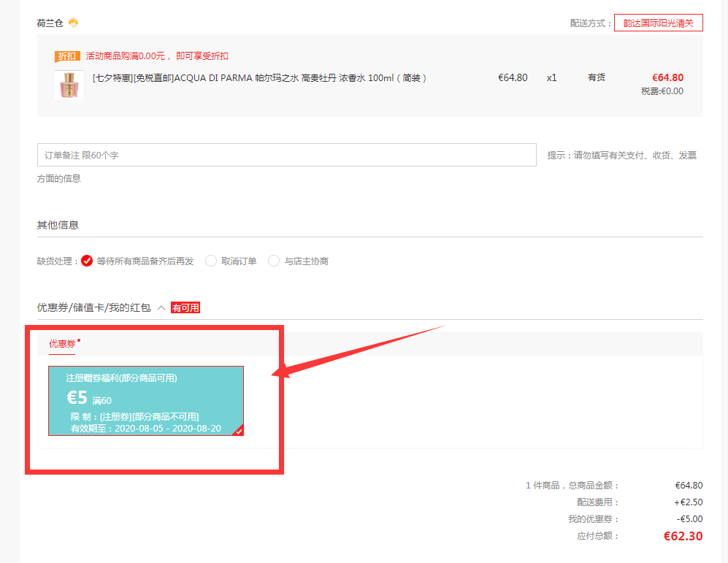Collapse the 优惠券/储值卡/我的红包 section chevron
Screen dimensions: 728x563
tap(161, 307)
